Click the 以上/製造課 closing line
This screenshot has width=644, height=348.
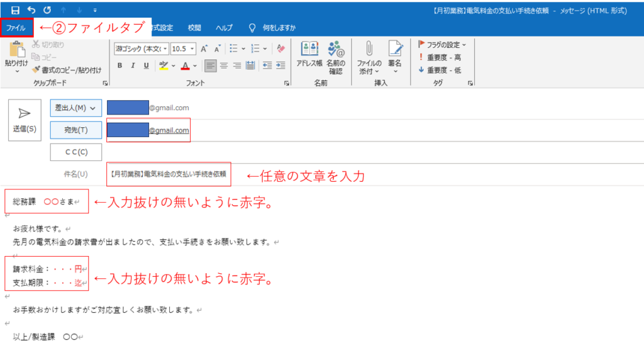(48, 337)
